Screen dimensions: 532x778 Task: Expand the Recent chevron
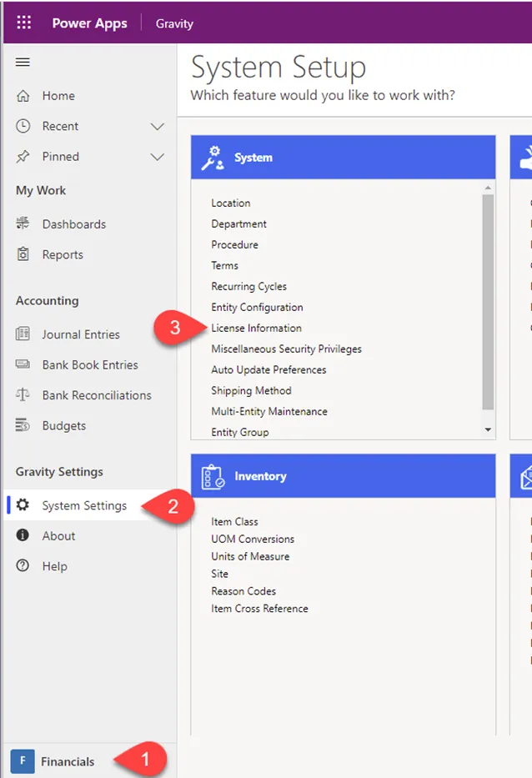158,127
